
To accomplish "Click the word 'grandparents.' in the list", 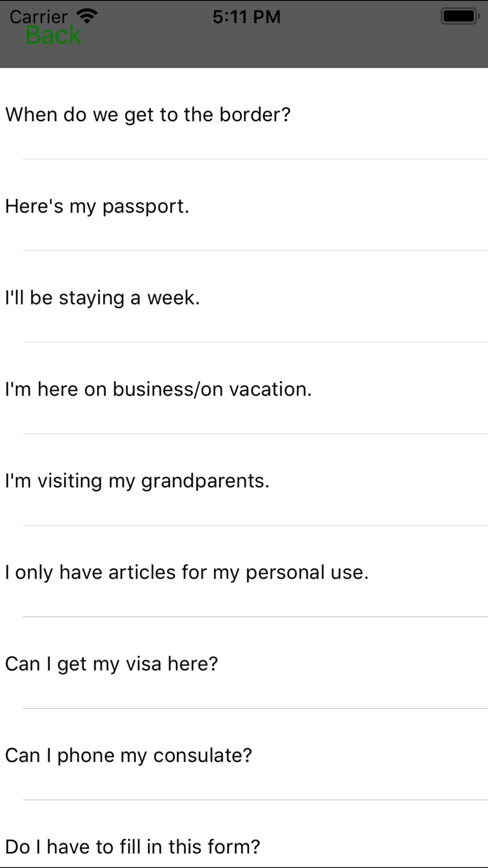I will (205, 481).
